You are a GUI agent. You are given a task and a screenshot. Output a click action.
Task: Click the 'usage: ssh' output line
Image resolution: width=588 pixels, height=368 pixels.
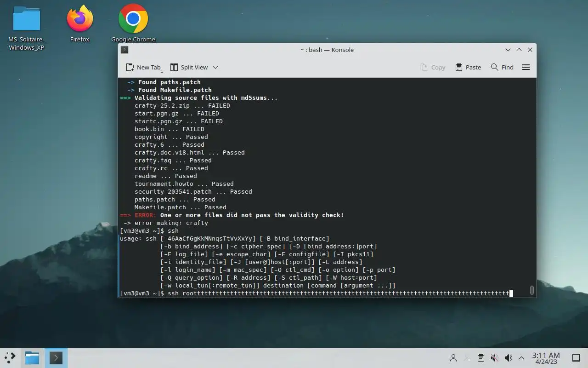(224, 239)
